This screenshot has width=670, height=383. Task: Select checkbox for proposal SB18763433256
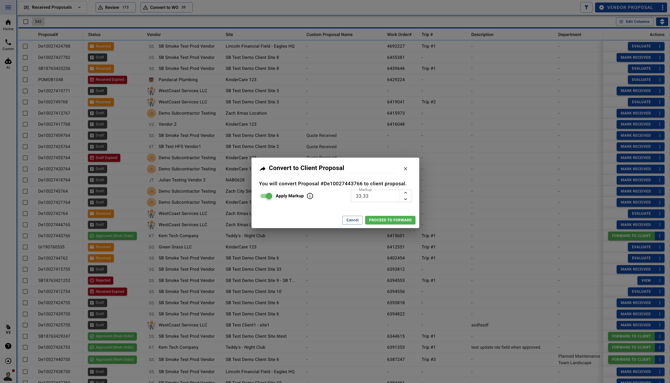coord(26,68)
